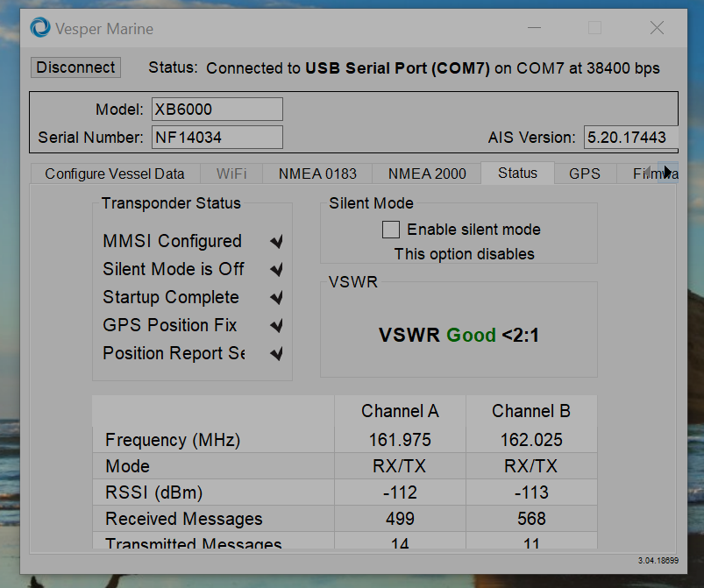Click the tab strip left scroll arrow
This screenshot has height=588, width=704.
pos(648,173)
